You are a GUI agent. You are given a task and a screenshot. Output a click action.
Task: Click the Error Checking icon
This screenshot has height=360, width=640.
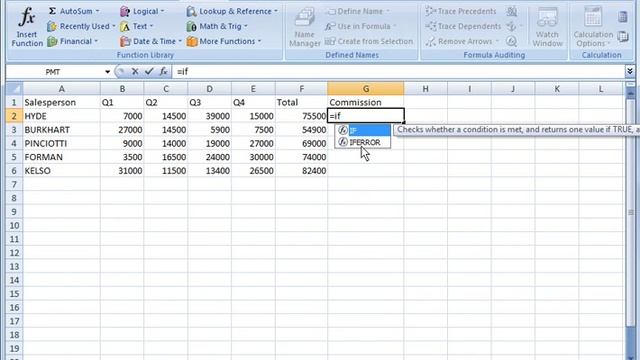[511, 26]
